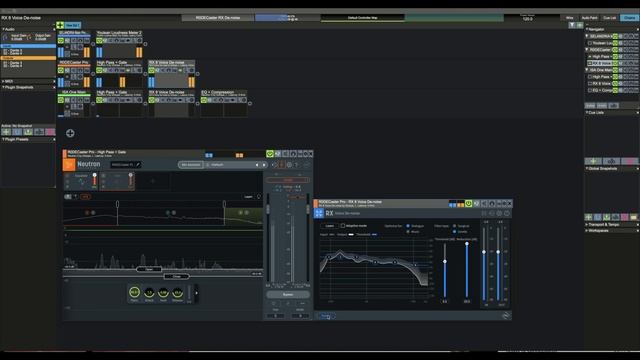This screenshot has height=360, width=640.
Task: Toggle bypass on Youlean Loudness Meter block
Action: tap(99, 41)
